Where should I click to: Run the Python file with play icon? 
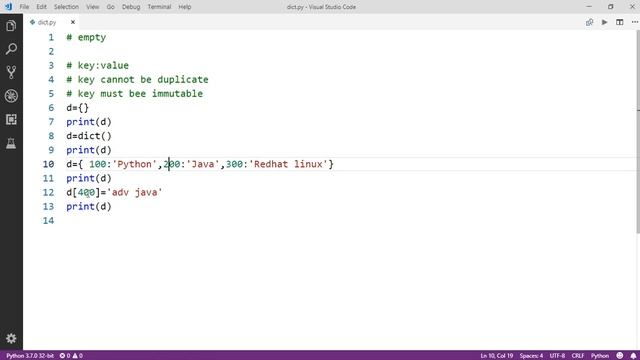coord(604,22)
